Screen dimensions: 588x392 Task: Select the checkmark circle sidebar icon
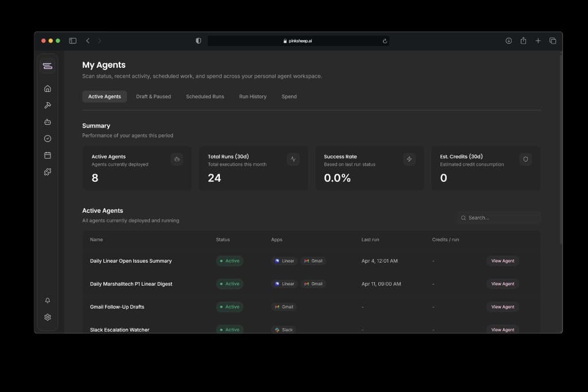click(x=48, y=139)
